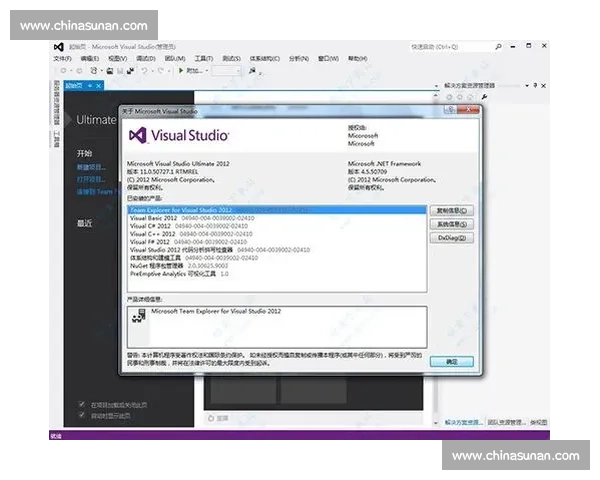Open the 团队(M) menu
Viewport: 600px width, 480px height.
(x=175, y=59)
